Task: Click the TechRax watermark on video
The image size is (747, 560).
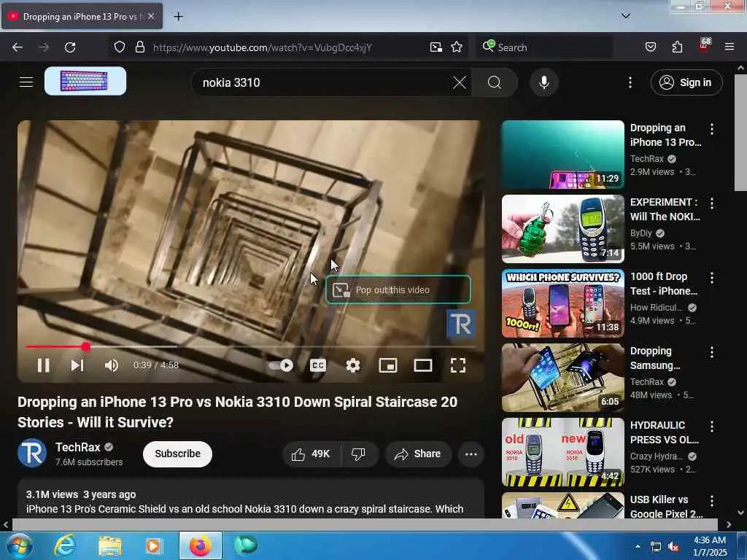Action: point(461,324)
